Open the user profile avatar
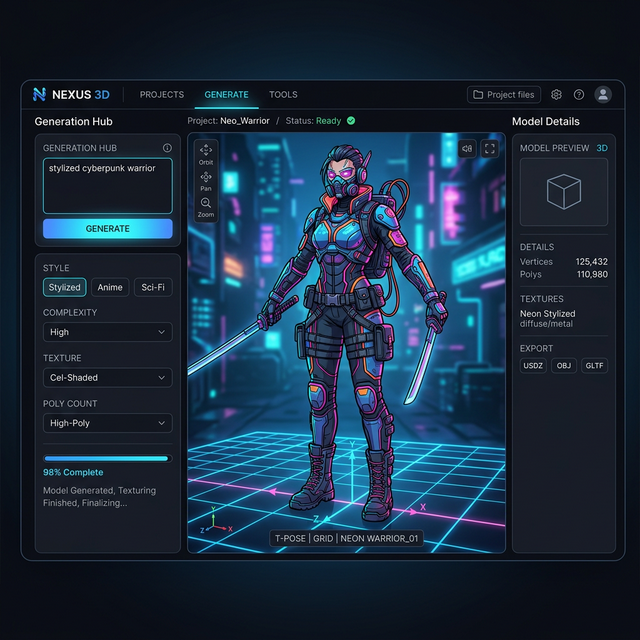 (603, 95)
